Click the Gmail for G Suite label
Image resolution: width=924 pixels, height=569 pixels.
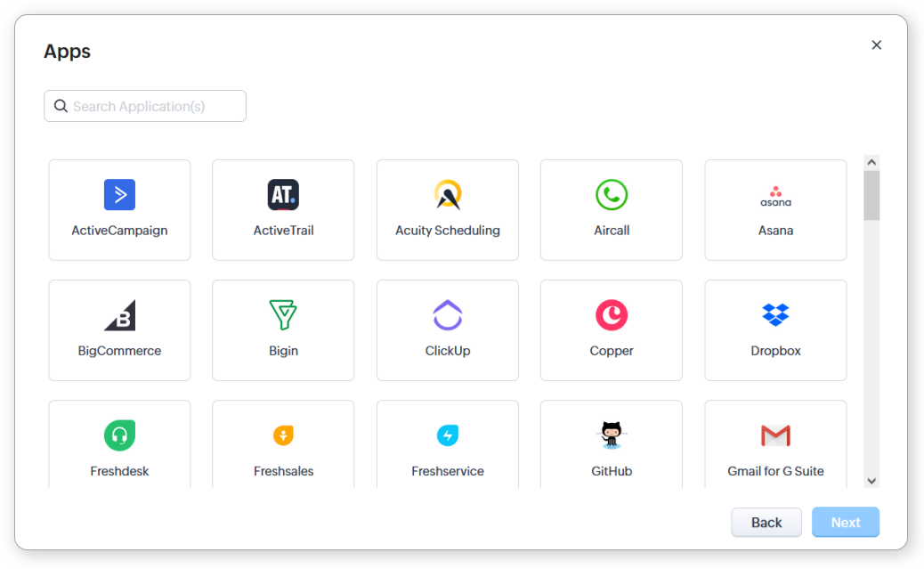pyautogui.click(x=775, y=471)
